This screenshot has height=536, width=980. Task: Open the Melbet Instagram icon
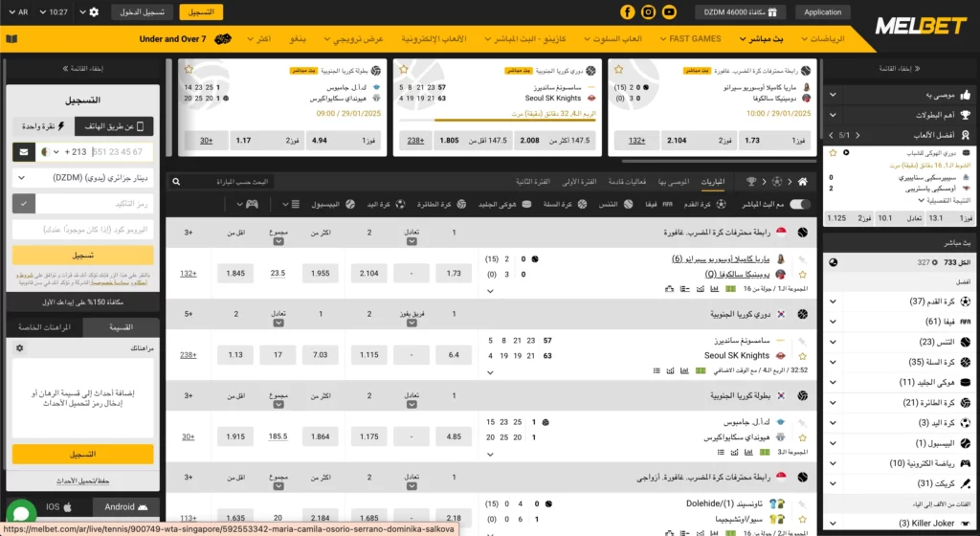point(648,11)
